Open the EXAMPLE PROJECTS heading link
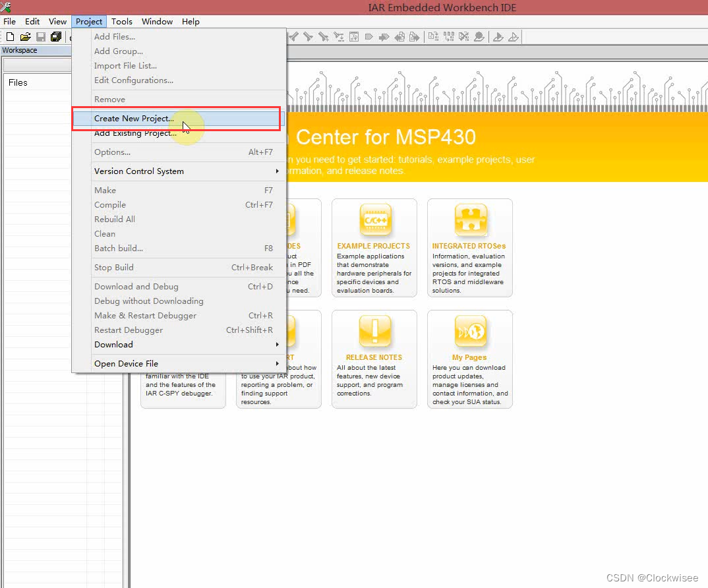The height and width of the screenshot is (588, 708). (x=373, y=246)
